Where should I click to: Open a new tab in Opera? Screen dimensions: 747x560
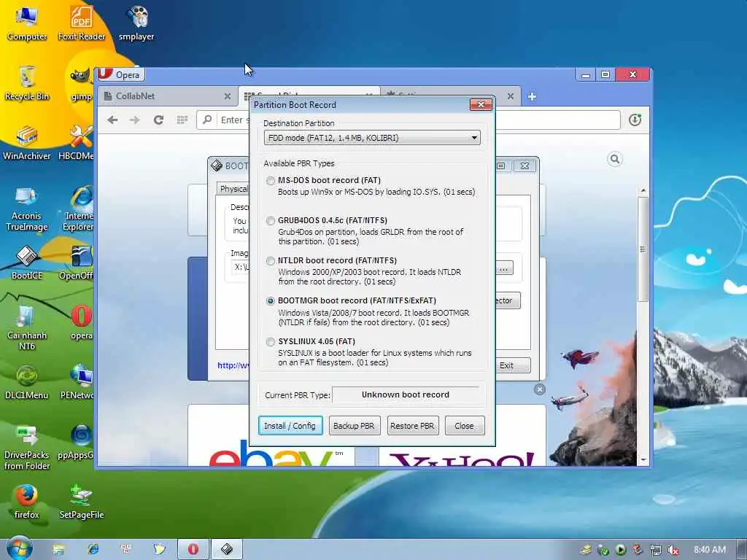(x=532, y=97)
